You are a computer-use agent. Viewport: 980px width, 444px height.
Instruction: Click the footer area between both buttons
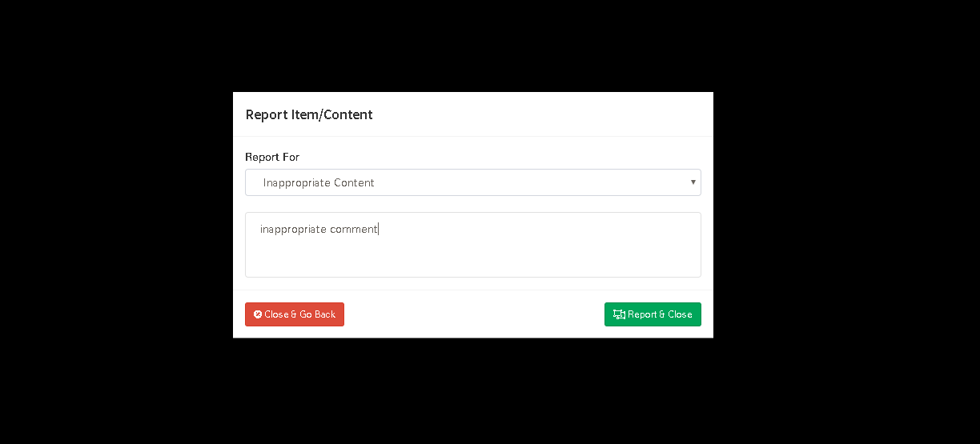474,314
